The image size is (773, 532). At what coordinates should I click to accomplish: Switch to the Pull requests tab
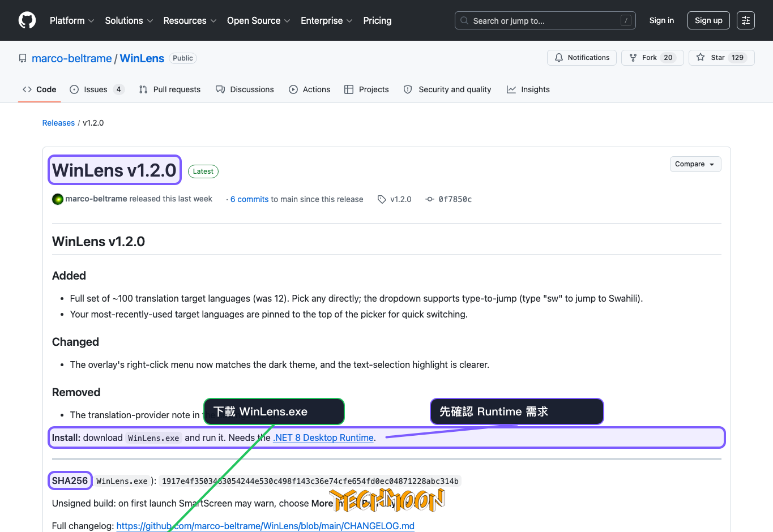pyautogui.click(x=170, y=89)
